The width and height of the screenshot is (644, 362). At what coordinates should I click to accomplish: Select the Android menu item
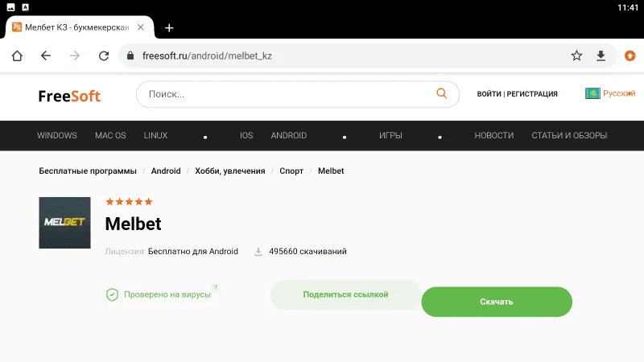[x=289, y=135]
